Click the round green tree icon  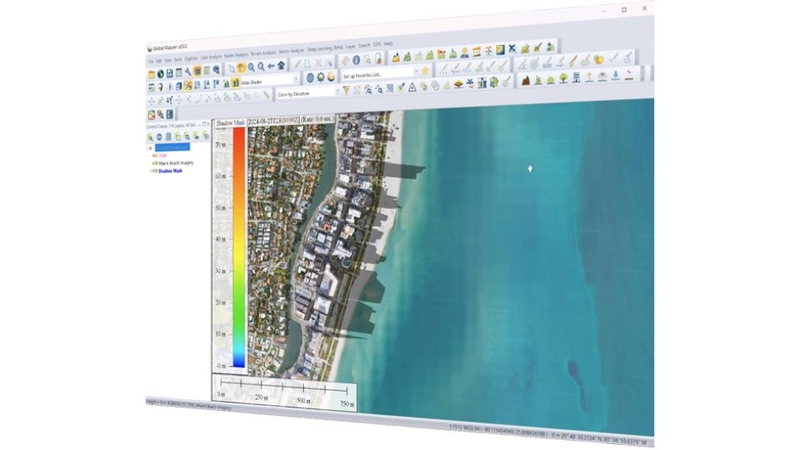tap(563, 78)
